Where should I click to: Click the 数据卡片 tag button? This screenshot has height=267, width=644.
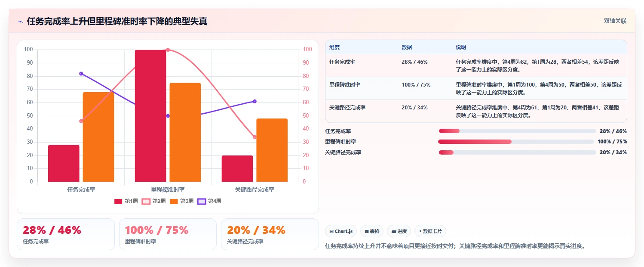click(430, 231)
